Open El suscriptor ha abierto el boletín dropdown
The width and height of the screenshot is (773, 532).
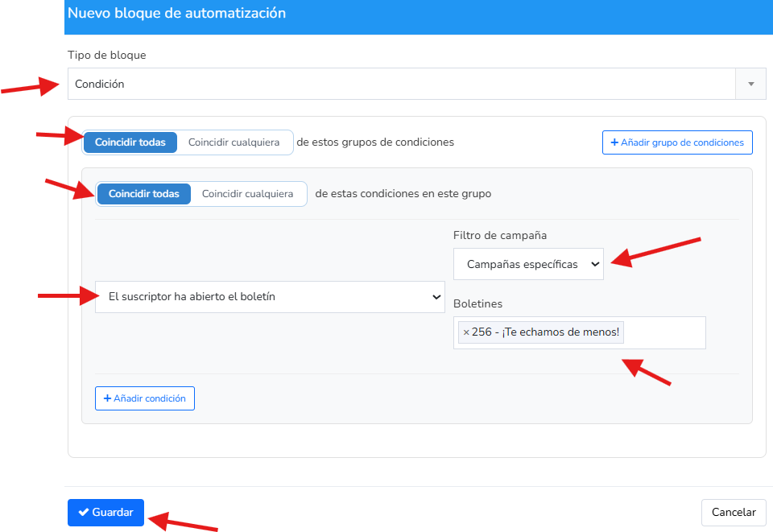[x=271, y=297]
